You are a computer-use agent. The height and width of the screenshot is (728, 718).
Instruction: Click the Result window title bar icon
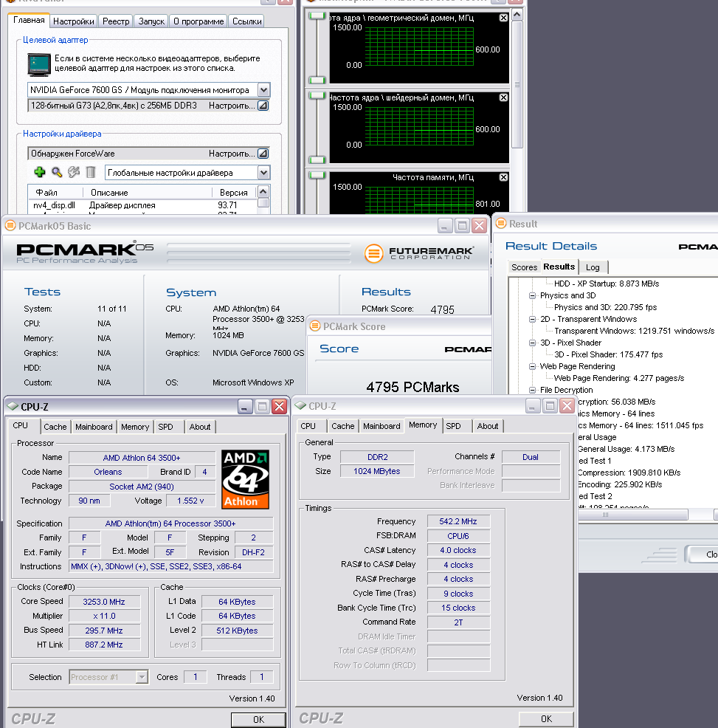pyautogui.click(x=501, y=223)
